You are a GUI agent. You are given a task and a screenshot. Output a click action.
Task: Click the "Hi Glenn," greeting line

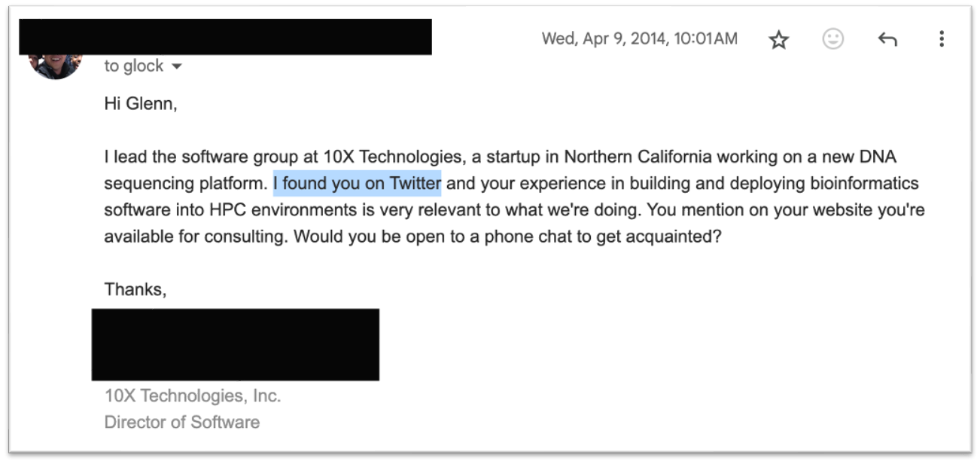point(141,104)
